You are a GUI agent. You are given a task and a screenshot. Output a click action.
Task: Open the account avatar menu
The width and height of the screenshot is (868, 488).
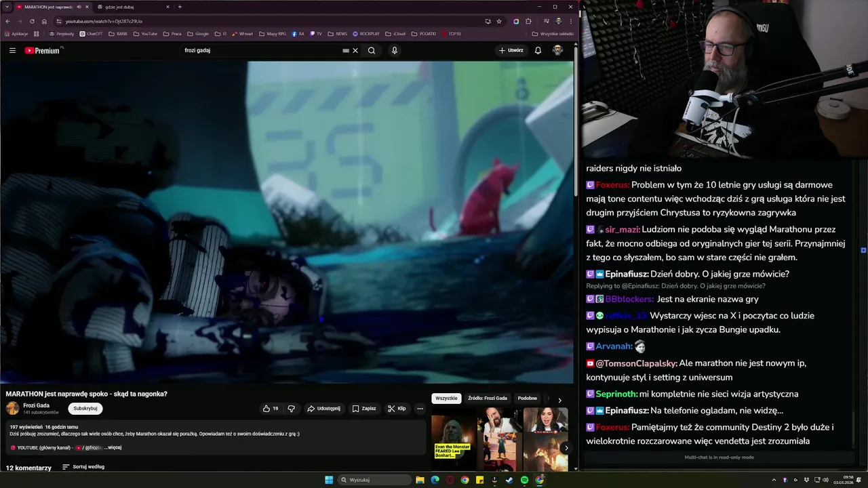tap(557, 50)
